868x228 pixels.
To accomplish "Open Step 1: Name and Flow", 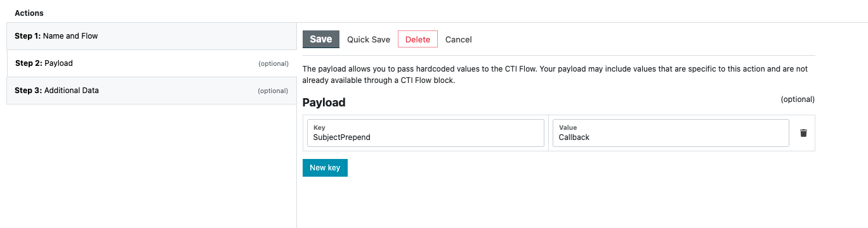I will tap(152, 36).
